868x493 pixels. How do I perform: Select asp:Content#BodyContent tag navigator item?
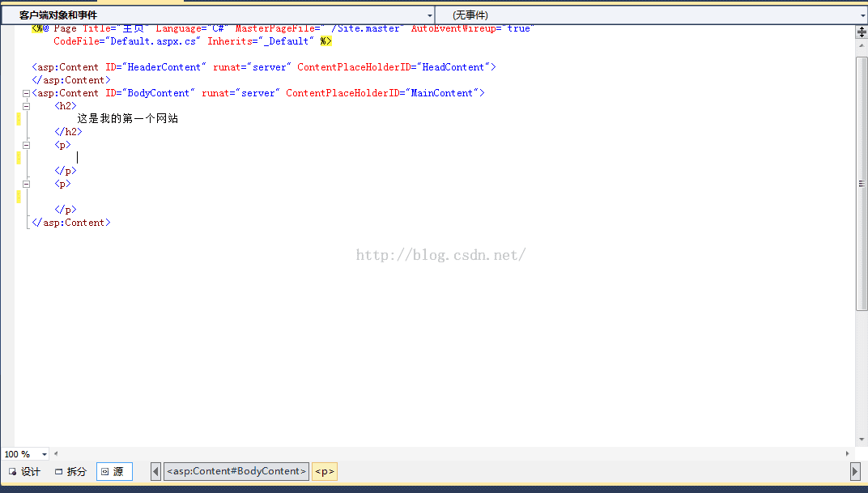236,471
